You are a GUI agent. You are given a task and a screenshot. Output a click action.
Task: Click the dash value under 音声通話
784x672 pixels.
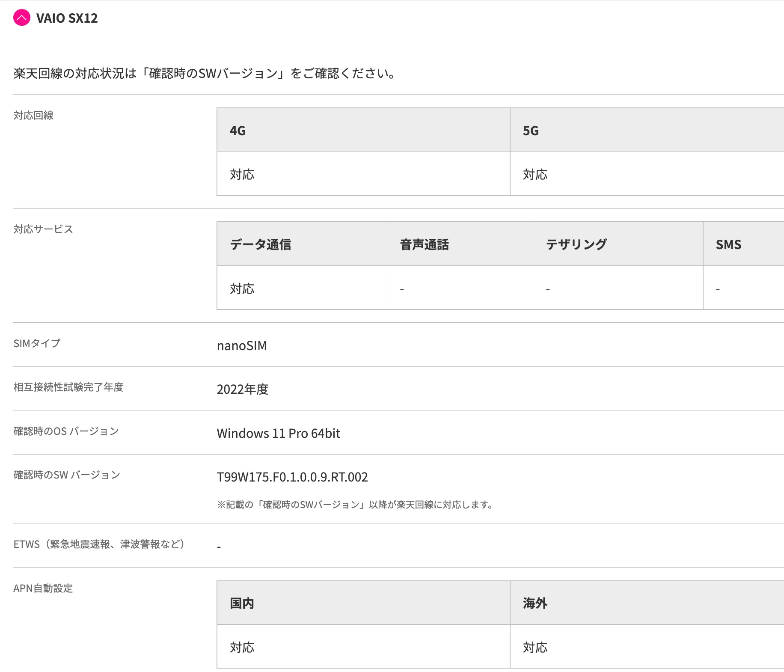pyautogui.click(x=402, y=290)
